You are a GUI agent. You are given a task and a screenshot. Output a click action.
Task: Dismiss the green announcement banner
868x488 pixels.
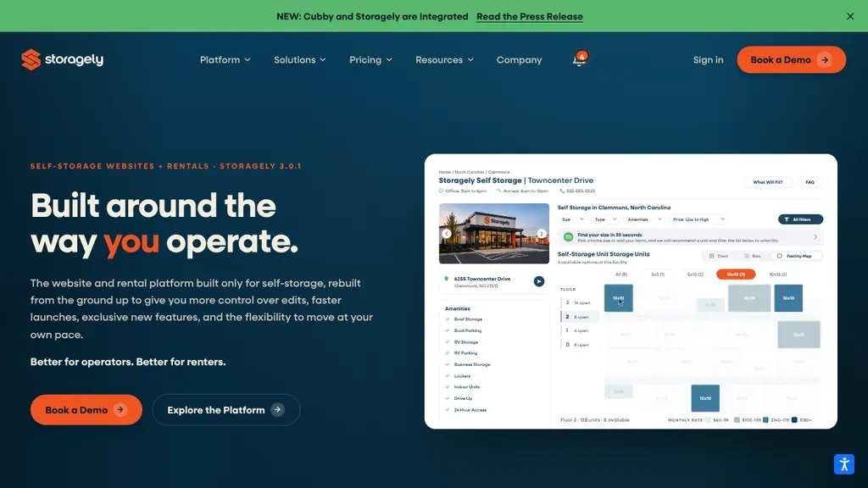tap(850, 16)
